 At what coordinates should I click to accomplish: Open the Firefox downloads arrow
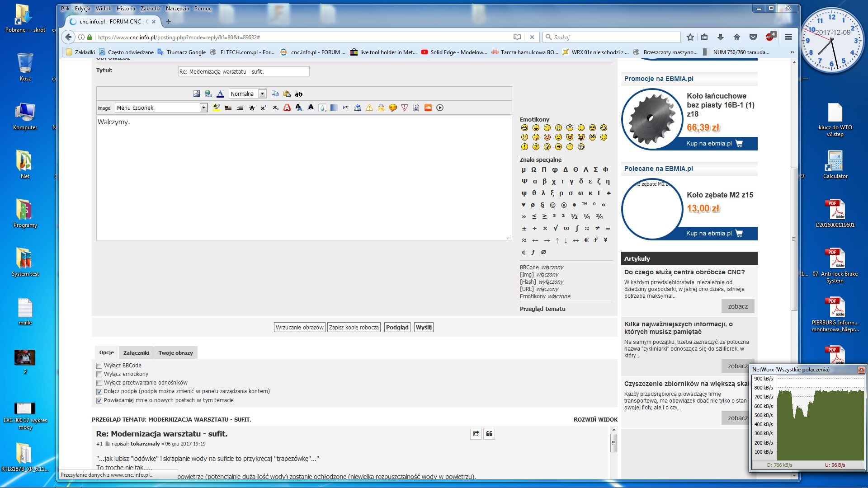point(721,37)
